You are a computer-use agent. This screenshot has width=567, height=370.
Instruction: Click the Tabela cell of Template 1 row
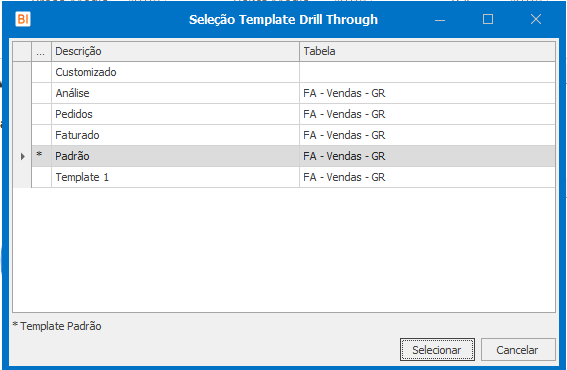click(x=427, y=177)
